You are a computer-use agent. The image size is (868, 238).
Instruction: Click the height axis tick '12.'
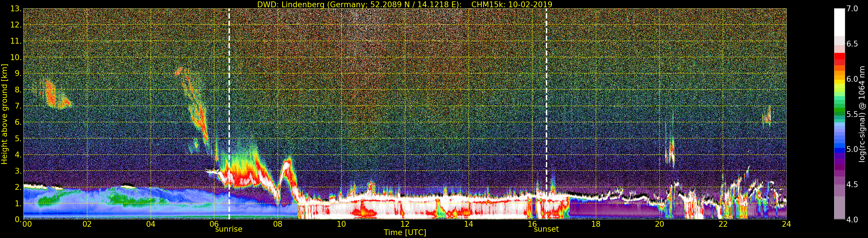[16, 25]
